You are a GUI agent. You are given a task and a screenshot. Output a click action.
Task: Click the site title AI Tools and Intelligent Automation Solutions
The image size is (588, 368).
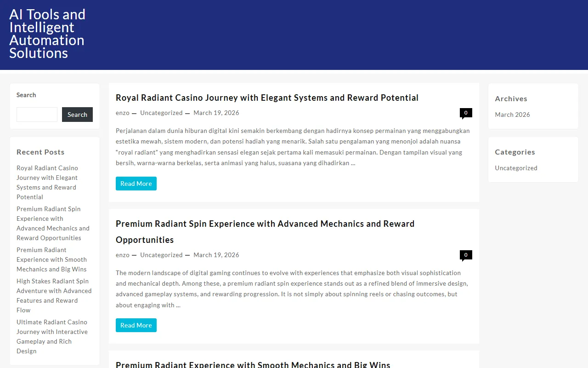(47, 34)
